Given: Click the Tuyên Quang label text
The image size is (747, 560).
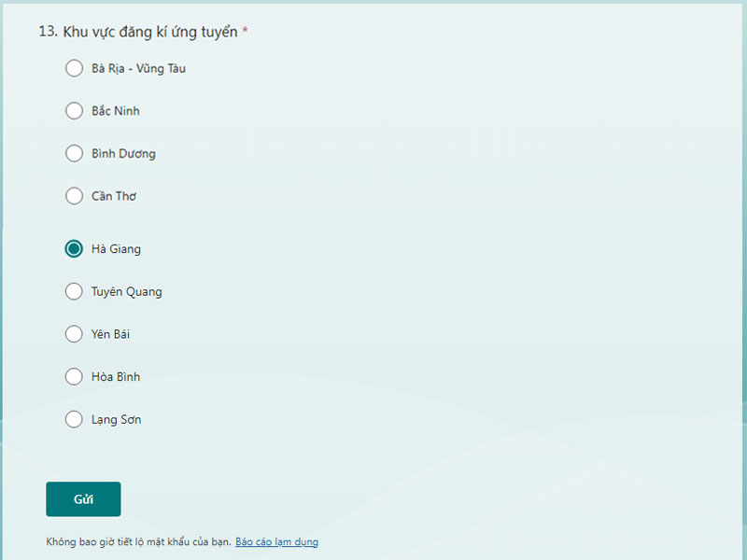Looking at the screenshot, I should point(128,291).
